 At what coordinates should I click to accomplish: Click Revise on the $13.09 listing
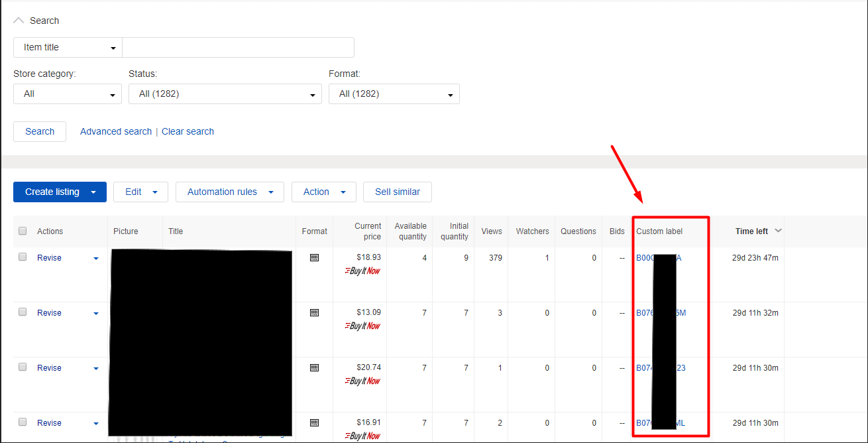tap(49, 313)
